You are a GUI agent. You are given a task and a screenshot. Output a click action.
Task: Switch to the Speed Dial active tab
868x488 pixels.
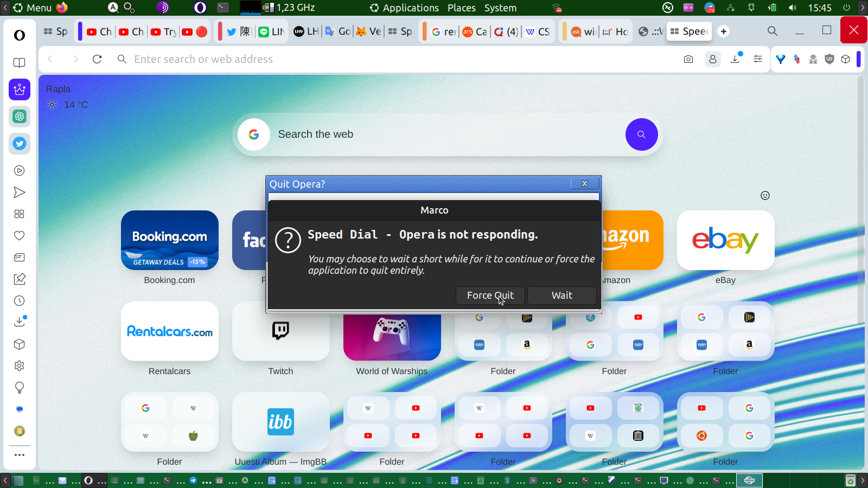click(689, 31)
